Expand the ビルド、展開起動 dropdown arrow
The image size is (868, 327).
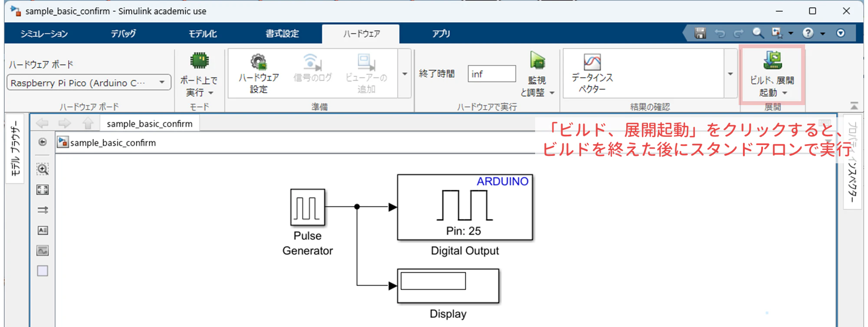pos(785,93)
